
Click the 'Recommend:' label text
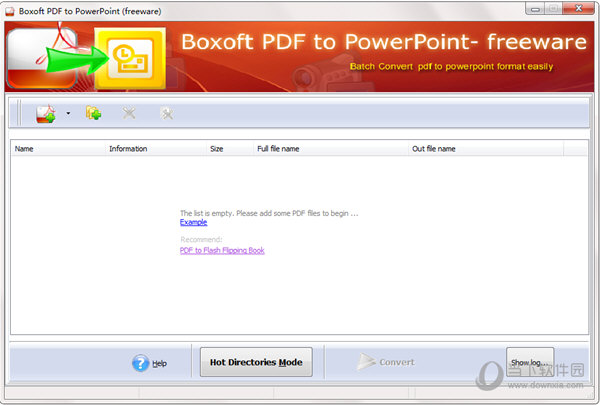201,240
